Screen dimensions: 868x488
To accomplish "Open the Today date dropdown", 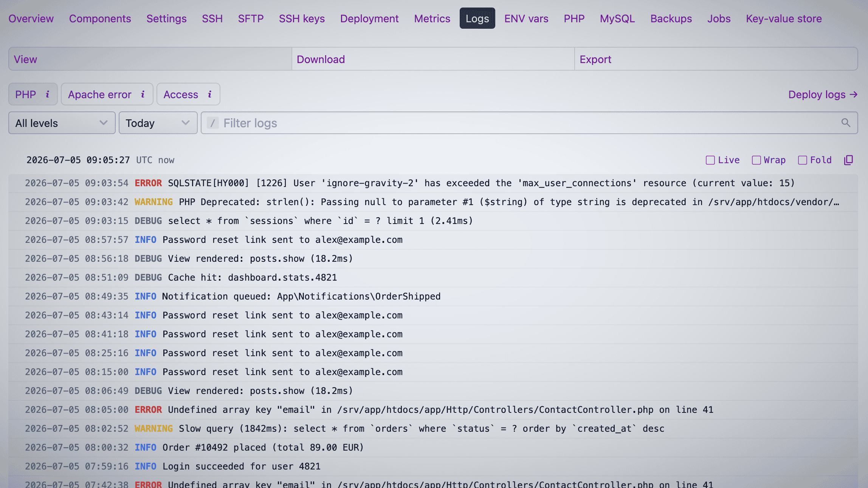I will click(x=158, y=123).
